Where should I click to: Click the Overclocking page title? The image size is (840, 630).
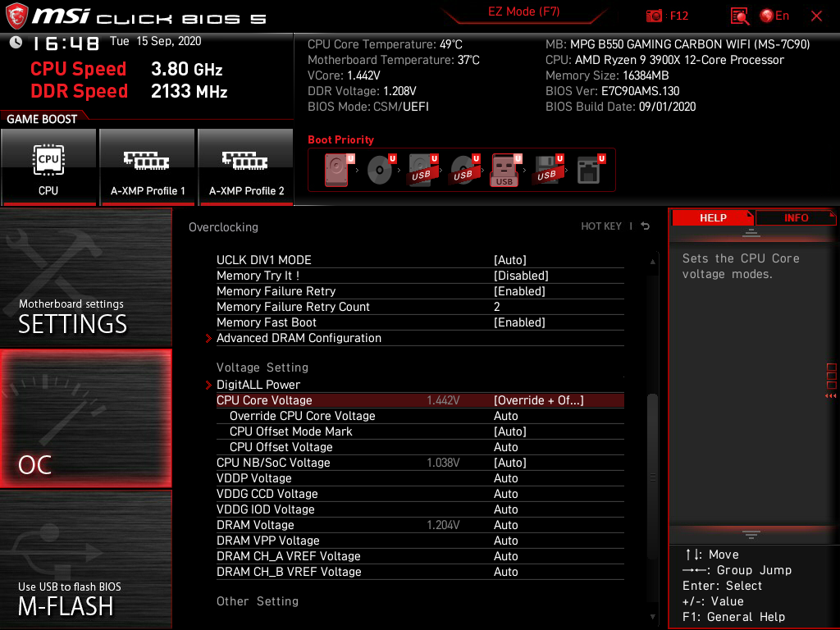tap(223, 227)
